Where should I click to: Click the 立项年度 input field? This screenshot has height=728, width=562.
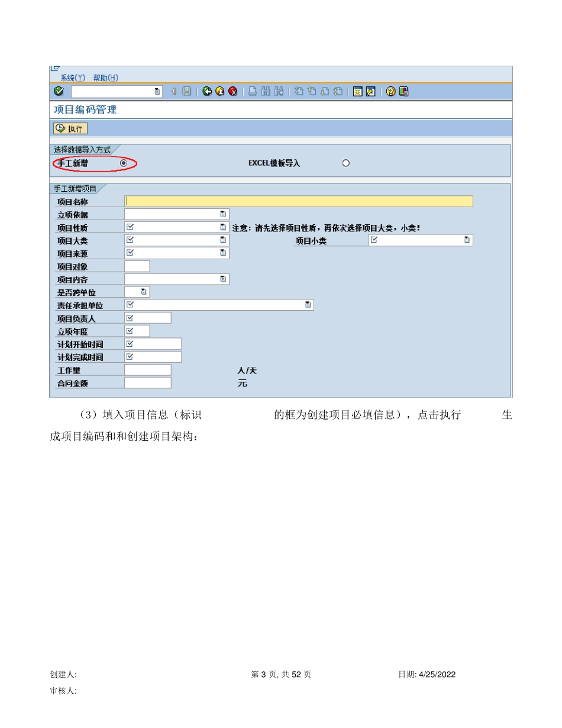point(137,331)
